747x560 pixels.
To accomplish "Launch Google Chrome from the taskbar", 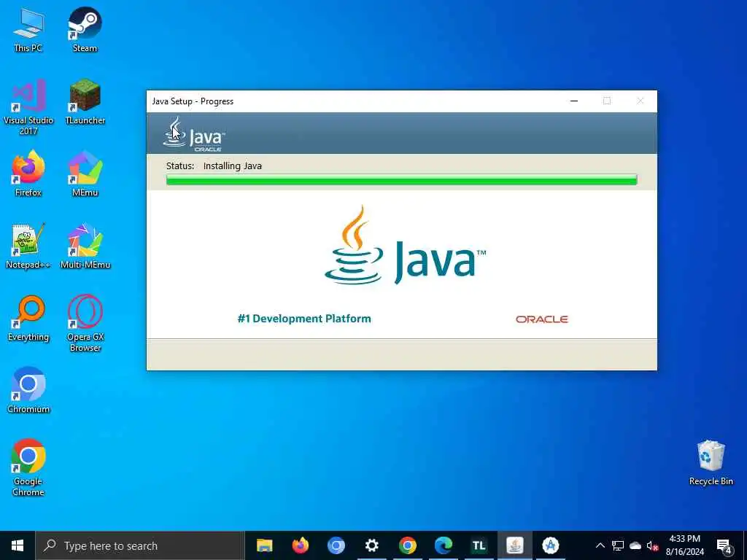I will tap(407, 545).
